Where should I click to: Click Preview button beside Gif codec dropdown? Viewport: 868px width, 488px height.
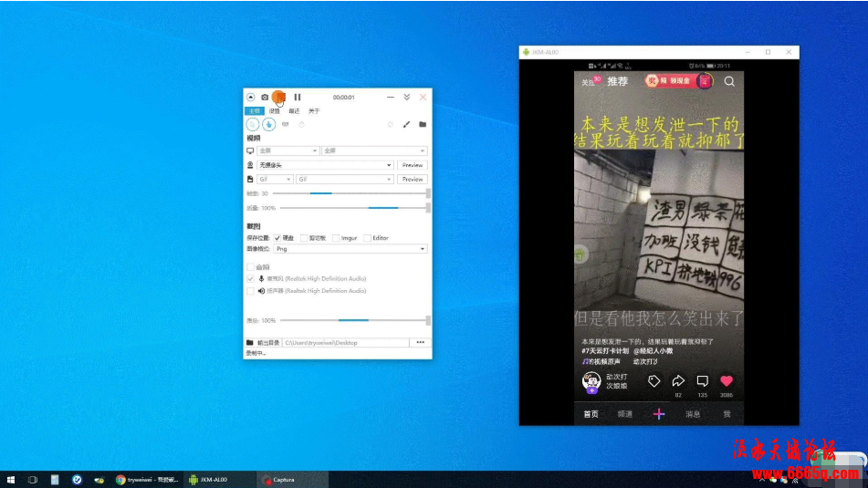click(413, 180)
